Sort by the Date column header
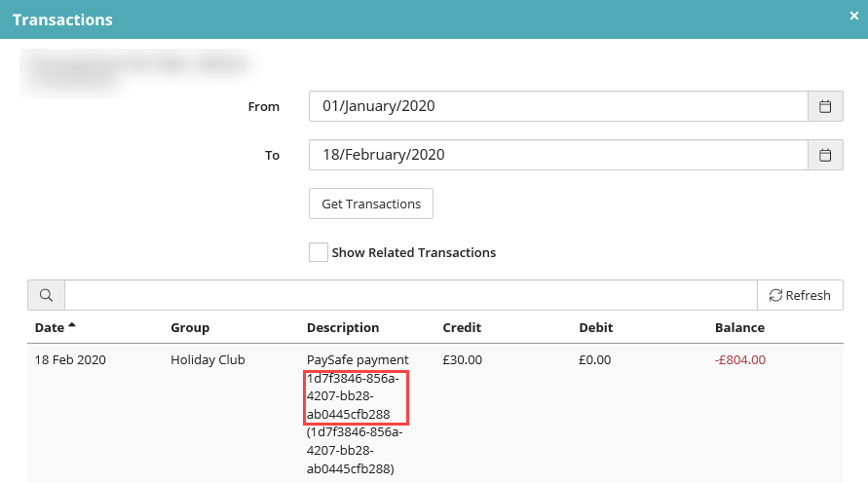The width and height of the screenshot is (868, 483). click(50, 327)
